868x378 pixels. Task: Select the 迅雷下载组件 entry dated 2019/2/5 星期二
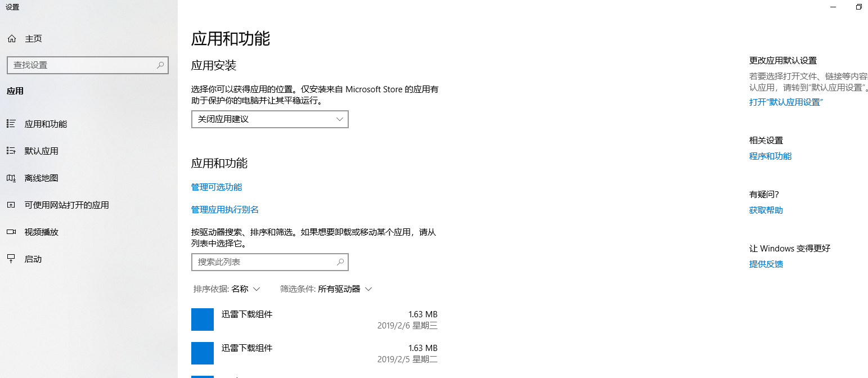pos(314,353)
